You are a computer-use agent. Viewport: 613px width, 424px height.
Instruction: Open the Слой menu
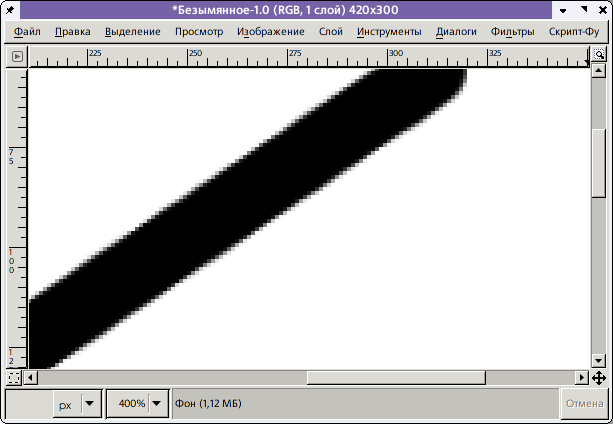click(330, 31)
